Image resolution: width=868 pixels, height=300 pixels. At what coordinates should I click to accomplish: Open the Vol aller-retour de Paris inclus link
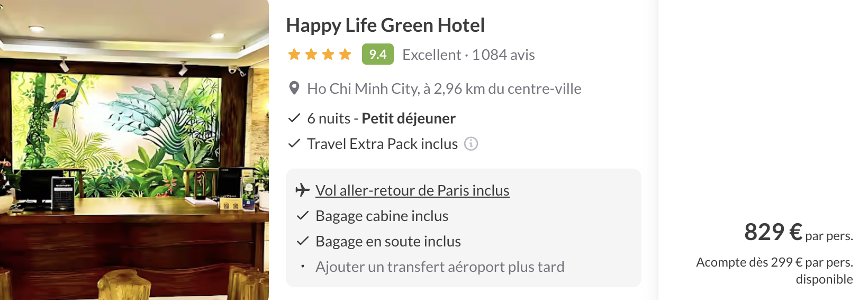tap(412, 190)
